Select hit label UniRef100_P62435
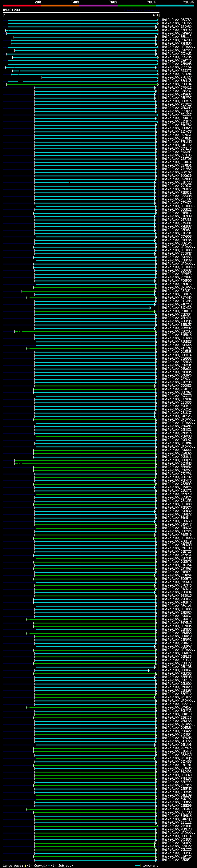The width and height of the screenshot is (197, 868). (x=177, y=755)
